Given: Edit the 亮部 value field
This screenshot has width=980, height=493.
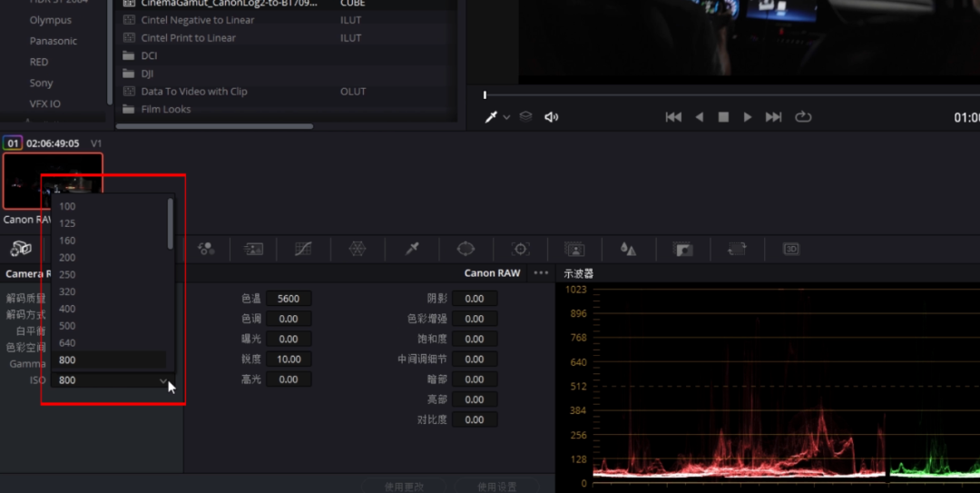Looking at the screenshot, I should pos(475,399).
